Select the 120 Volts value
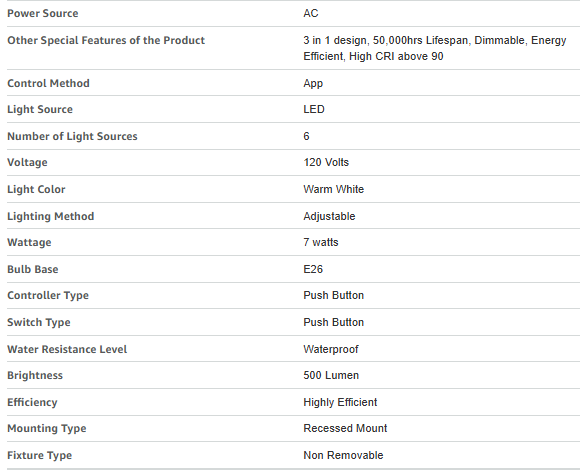 [x=326, y=162]
